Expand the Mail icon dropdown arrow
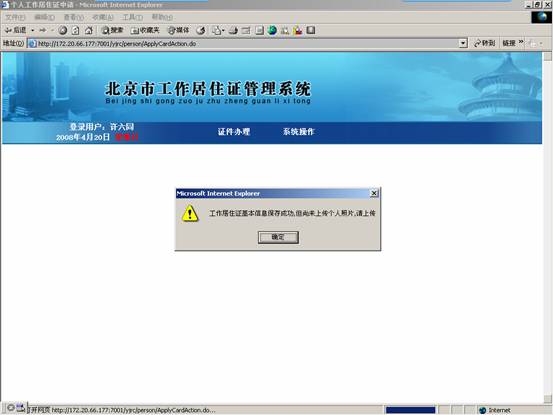Image resolution: width=553 pixels, height=415 pixels. click(x=223, y=30)
